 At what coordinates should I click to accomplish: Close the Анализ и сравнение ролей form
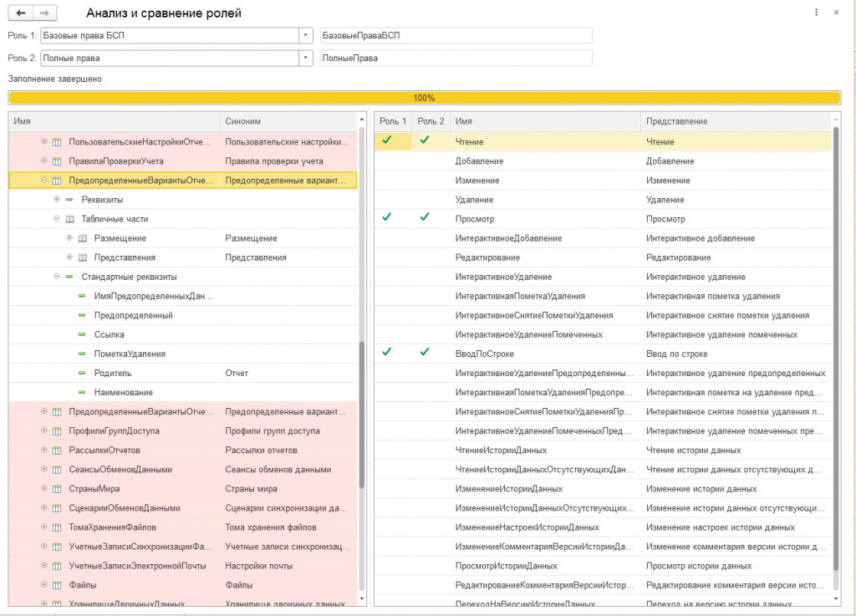click(x=836, y=13)
